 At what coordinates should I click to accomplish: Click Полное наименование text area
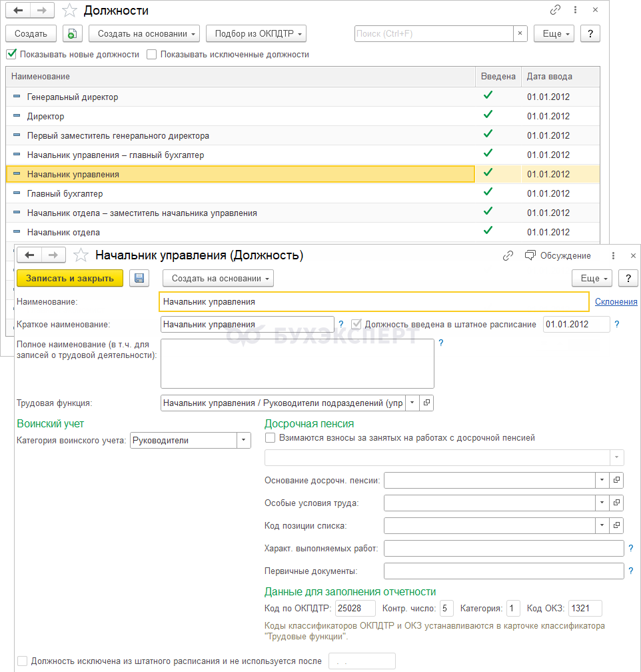tap(297, 363)
